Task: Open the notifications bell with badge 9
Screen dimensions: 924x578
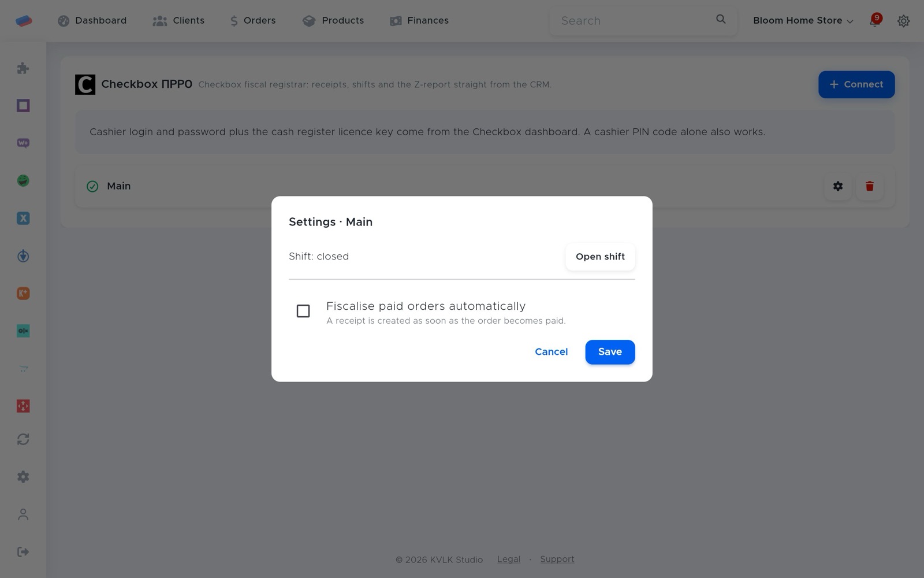Action: [875, 21]
